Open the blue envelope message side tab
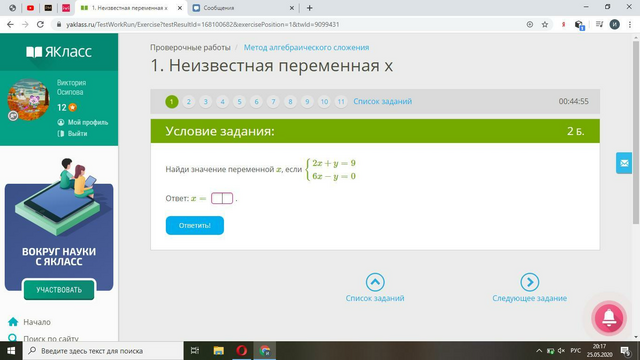The width and height of the screenshot is (640, 360). [x=624, y=163]
